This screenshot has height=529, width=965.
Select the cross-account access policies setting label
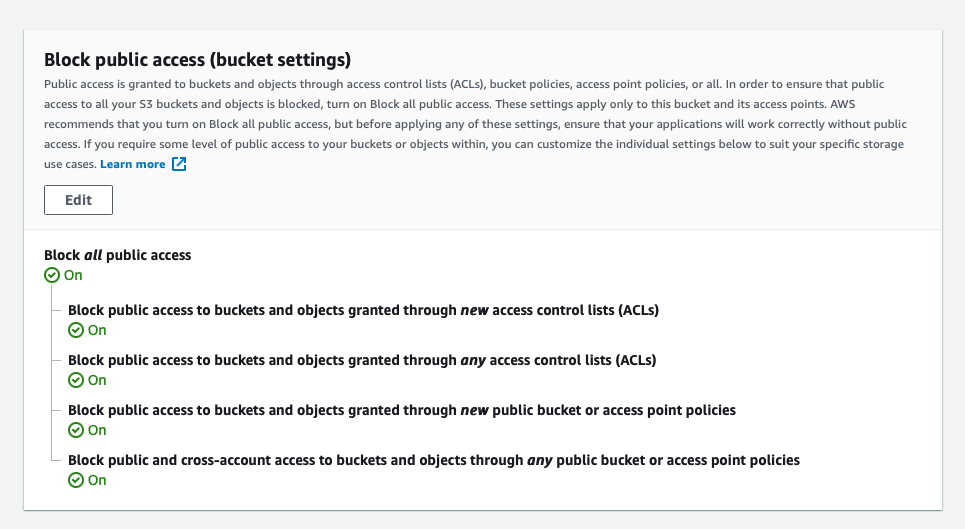(433, 460)
